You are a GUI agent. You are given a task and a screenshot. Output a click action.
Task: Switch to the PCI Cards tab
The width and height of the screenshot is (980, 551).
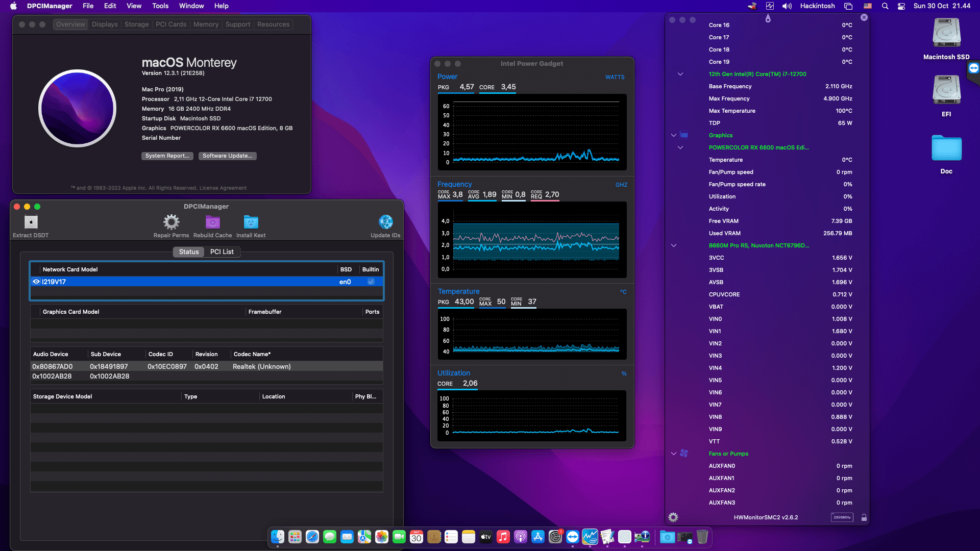pyautogui.click(x=171, y=24)
